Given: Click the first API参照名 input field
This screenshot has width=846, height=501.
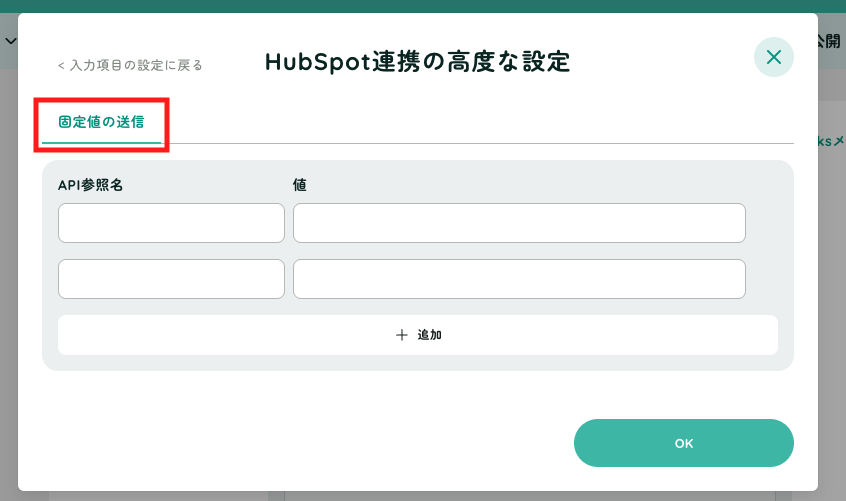Looking at the screenshot, I should [171, 223].
